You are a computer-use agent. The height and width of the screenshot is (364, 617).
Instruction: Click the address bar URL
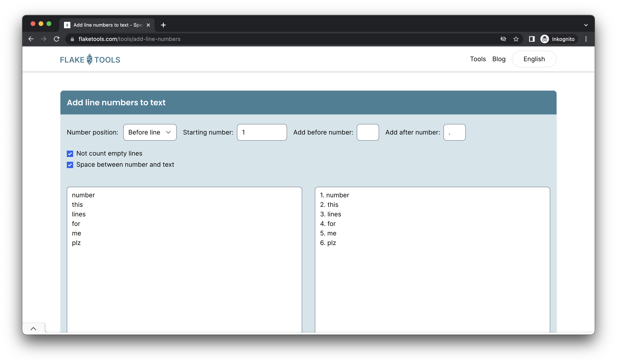pos(130,39)
